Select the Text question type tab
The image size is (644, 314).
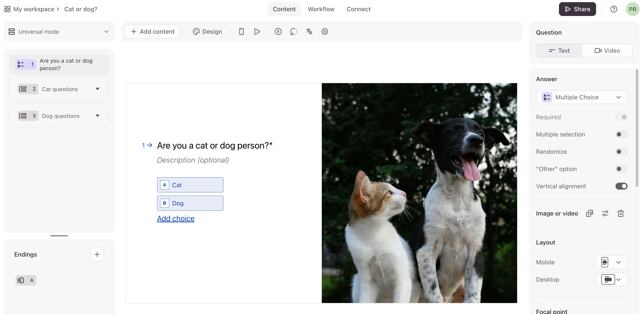tap(559, 51)
